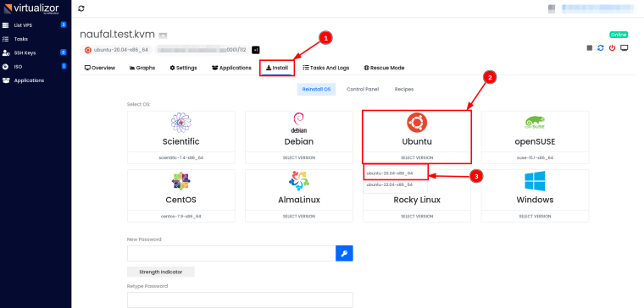Choose the Ubuntu OS logo
Image resolution: width=644 pixels, height=308 pixels.
pos(417,123)
